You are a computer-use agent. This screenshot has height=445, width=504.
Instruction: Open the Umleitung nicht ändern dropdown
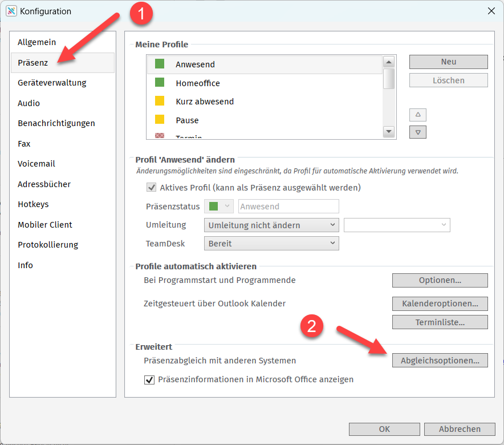tap(271, 225)
